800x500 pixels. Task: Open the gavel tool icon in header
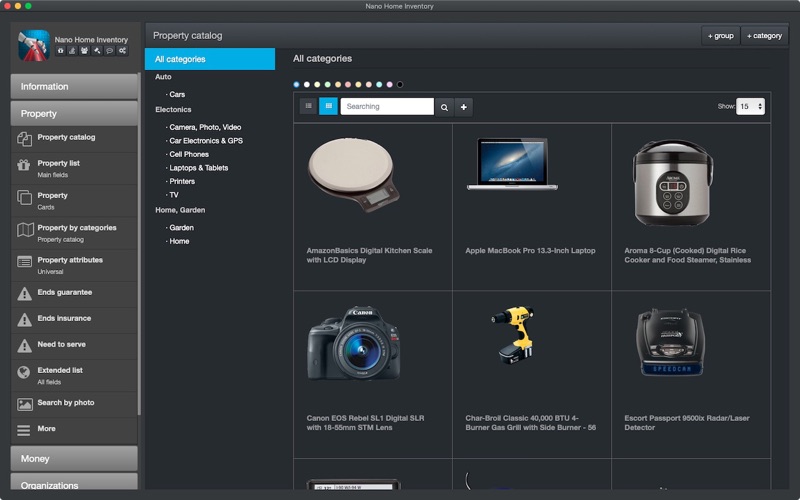click(97, 51)
